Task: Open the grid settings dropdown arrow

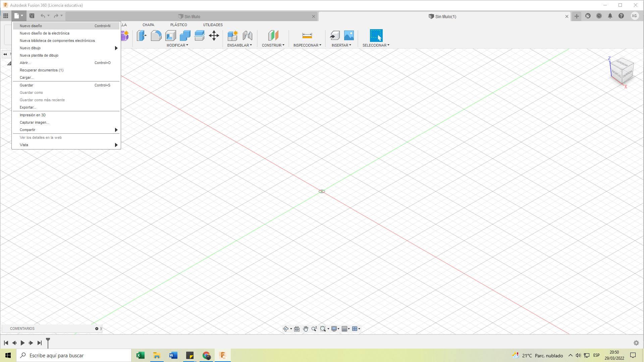Action: (349, 329)
